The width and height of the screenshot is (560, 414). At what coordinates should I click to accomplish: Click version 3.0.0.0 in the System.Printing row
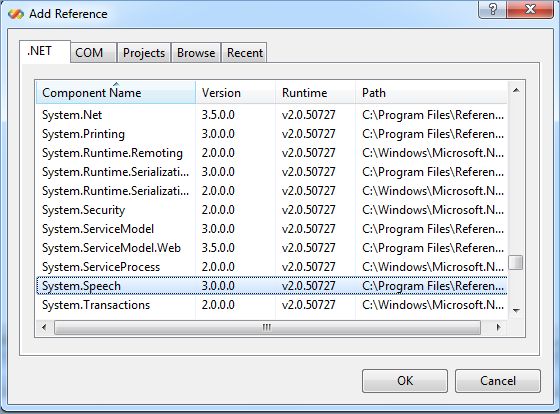point(218,134)
